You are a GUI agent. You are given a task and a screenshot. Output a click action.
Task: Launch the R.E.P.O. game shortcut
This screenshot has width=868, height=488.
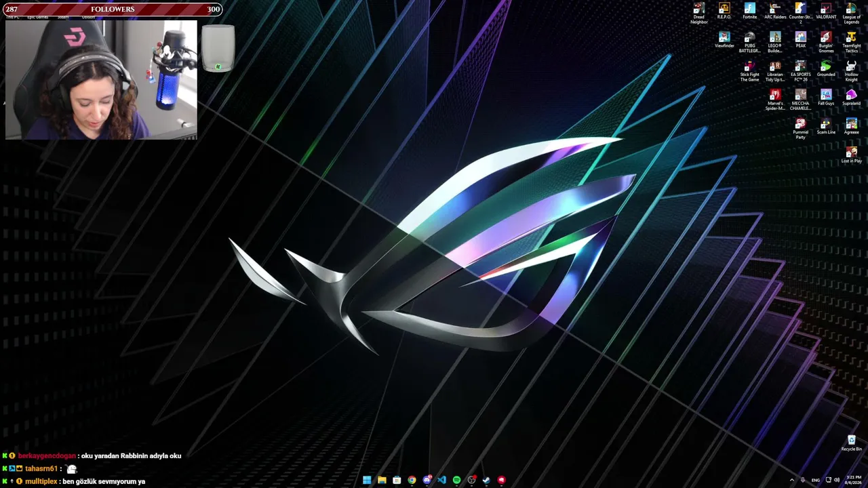[724, 10]
